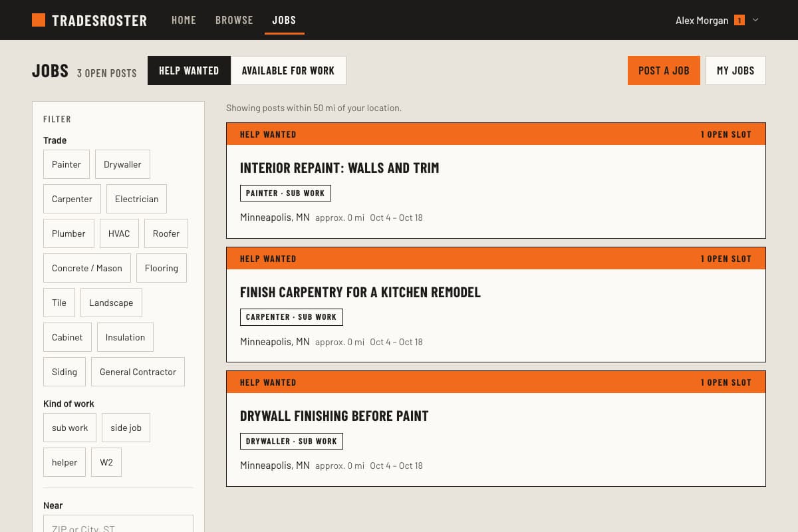Screen dimensions: 798x532
Task: Toggle the HVAC trade filter
Action: click(119, 233)
